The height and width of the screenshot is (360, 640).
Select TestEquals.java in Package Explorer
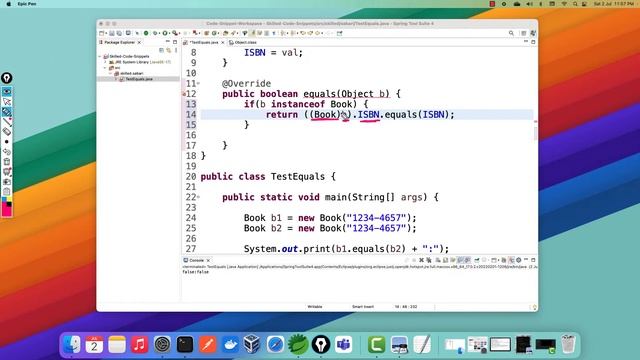click(139, 79)
